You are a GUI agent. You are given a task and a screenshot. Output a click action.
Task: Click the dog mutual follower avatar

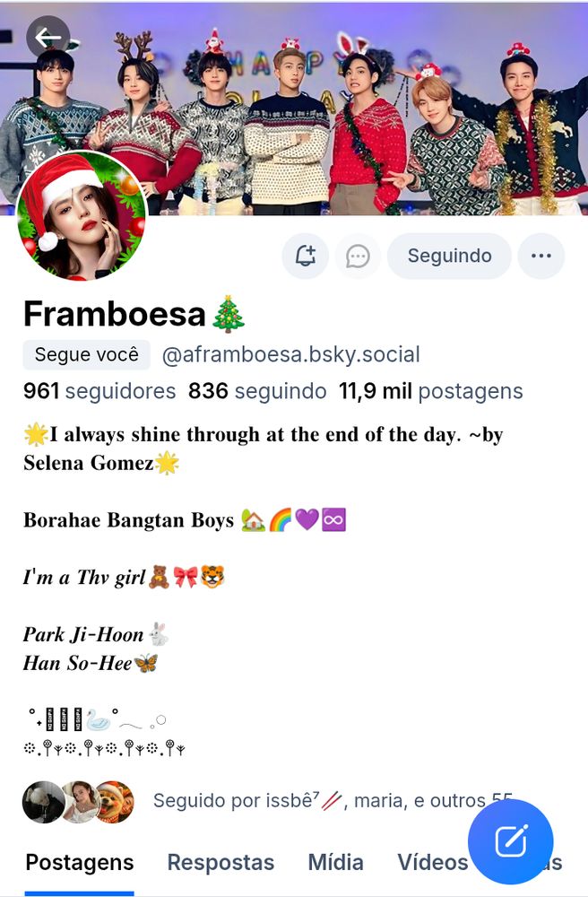[x=115, y=802]
